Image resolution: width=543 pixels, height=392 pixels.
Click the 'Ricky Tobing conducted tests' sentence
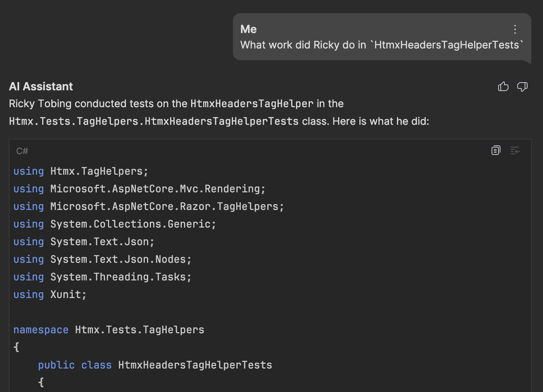tap(176, 104)
